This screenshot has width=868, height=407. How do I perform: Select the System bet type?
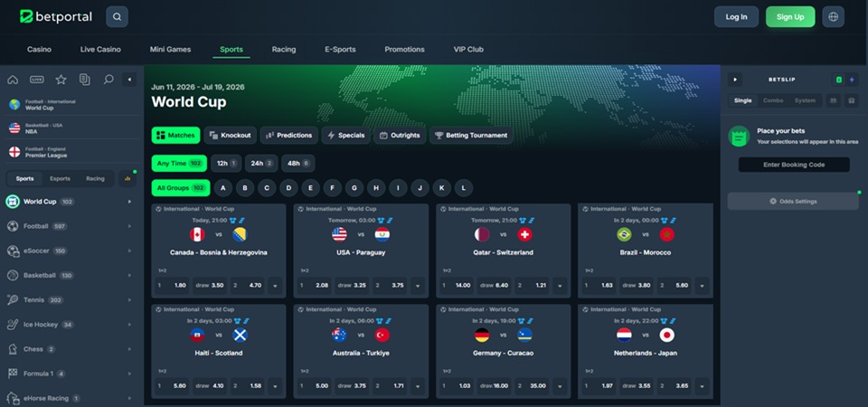coord(805,100)
